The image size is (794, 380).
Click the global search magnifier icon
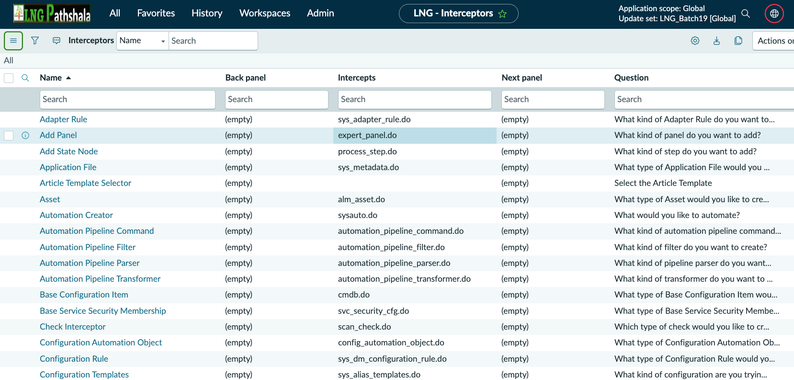pyautogui.click(x=746, y=14)
